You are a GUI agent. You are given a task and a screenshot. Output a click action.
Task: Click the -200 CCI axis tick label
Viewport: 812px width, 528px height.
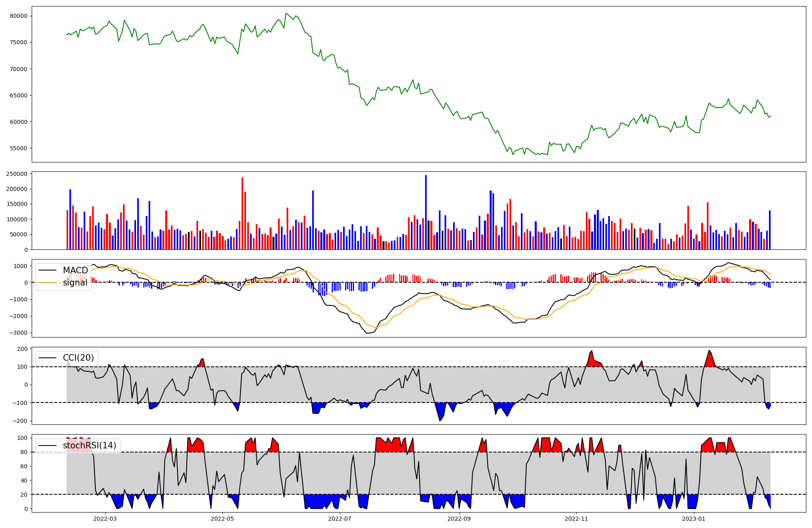[x=19, y=421]
